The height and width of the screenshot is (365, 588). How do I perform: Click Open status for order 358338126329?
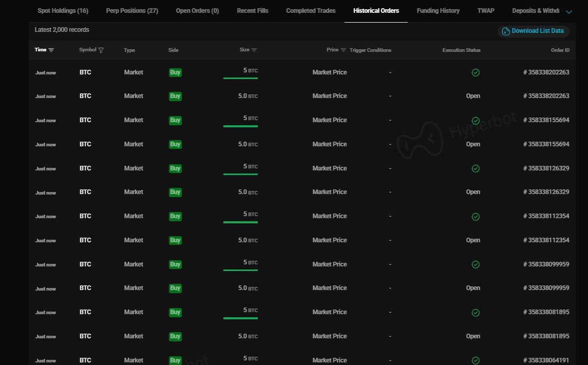pos(473,192)
